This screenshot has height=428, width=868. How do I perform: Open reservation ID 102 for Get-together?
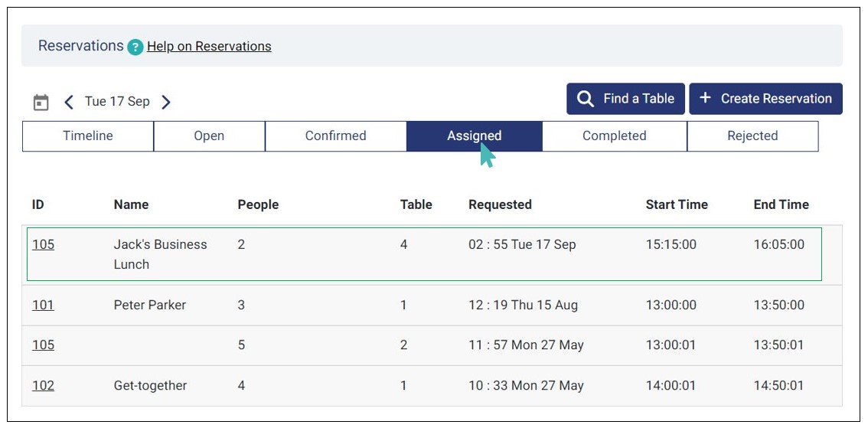[43, 386]
